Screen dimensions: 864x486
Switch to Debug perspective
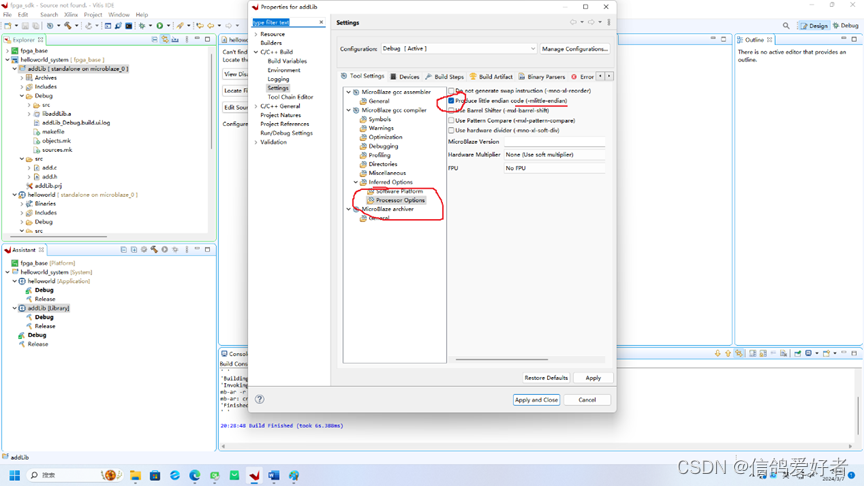pyautogui.click(x=846, y=25)
